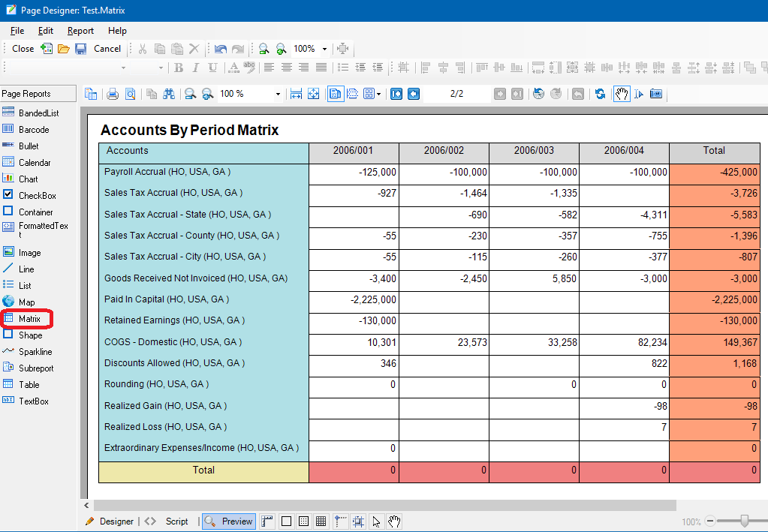Click the print preview page icon
The width and height of the screenshot is (768, 532).
tap(131, 94)
